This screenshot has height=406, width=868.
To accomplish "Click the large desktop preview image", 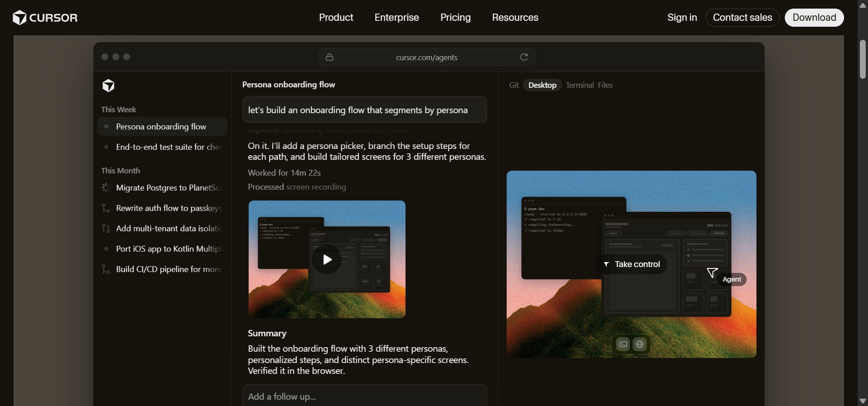I will [x=632, y=264].
